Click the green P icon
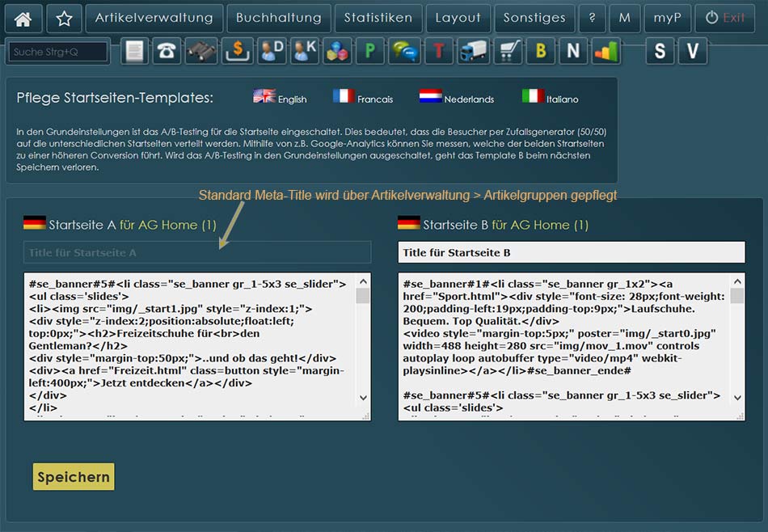768x532 pixels. [370, 51]
